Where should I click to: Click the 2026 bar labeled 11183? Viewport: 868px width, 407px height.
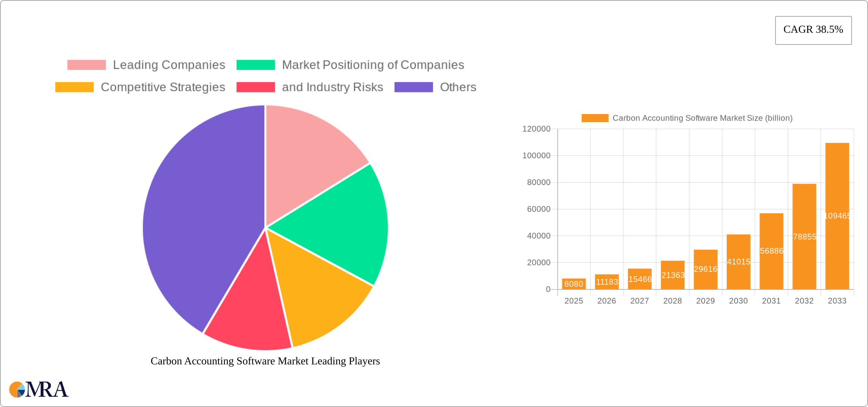pyautogui.click(x=607, y=282)
